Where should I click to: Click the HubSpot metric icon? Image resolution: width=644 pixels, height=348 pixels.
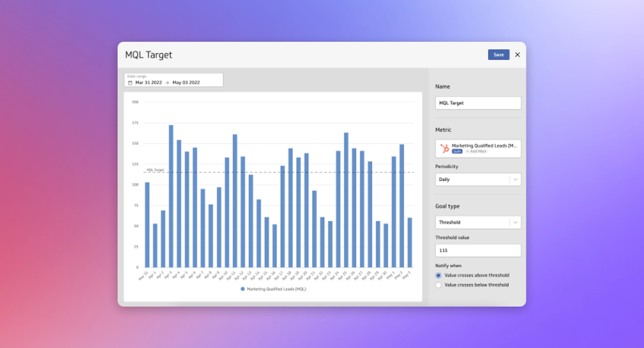(444, 148)
